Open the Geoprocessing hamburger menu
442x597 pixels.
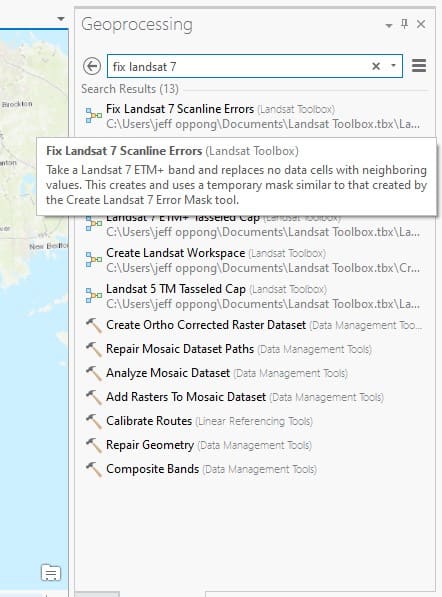tap(419, 65)
